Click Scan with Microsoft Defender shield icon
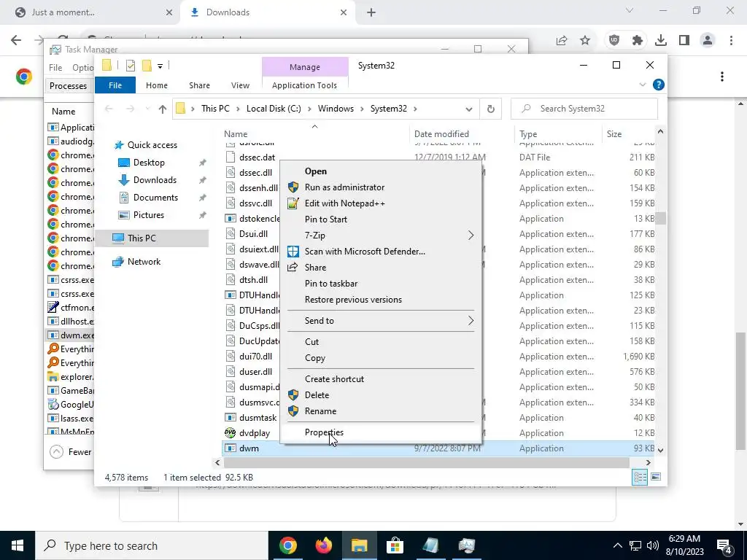Screen dimensions: 747x560 pyautogui.click(x=293, y=252)
